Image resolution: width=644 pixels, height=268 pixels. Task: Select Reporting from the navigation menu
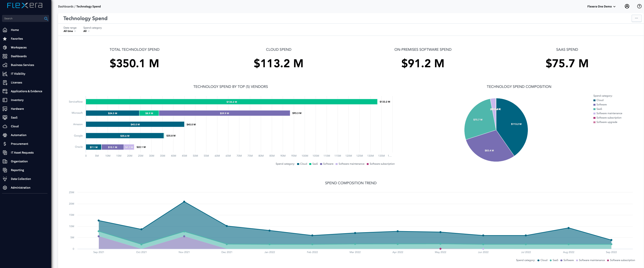17,170
